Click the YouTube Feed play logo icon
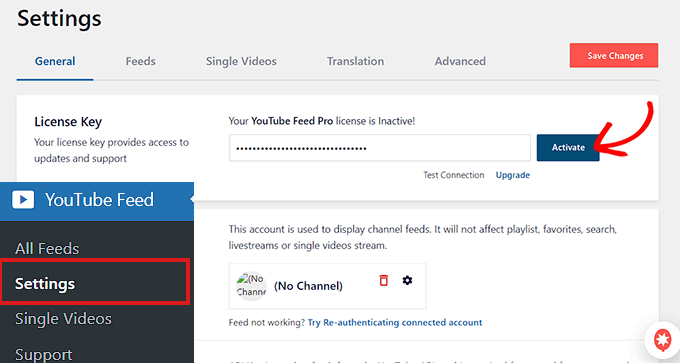Viewport: 680px width, 363px height. (23, 200)
